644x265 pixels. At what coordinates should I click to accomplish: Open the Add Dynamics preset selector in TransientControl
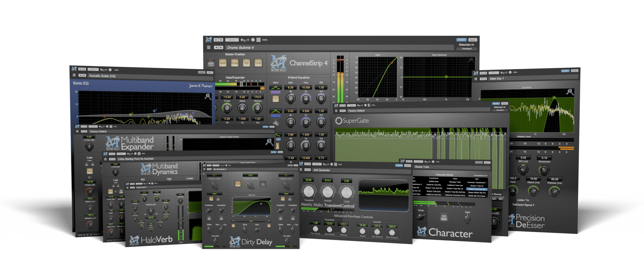361,170
